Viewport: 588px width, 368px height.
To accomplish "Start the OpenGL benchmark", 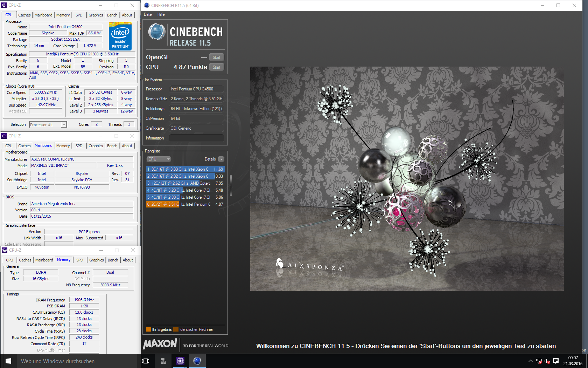I will [x=217, y=57].
